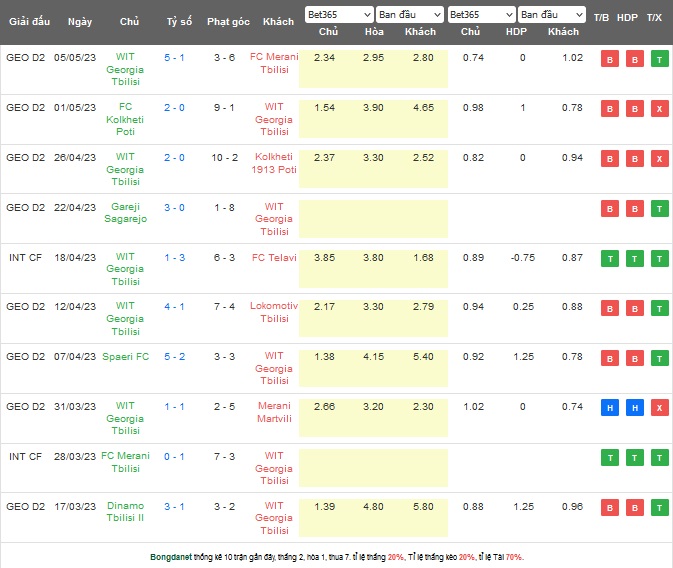Image resolution: width=673 pixels, height=568 pixels.
Task: Click the red B badge under HDP for 12/04/23
Action: (x=633, y=308)
